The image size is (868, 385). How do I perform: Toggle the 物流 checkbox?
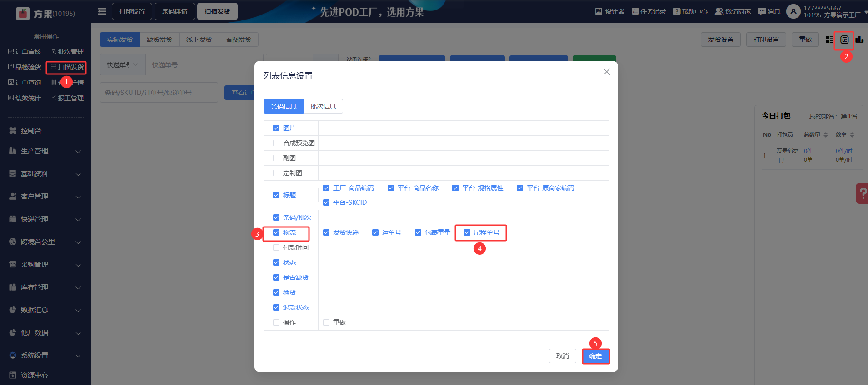(276, 232)
